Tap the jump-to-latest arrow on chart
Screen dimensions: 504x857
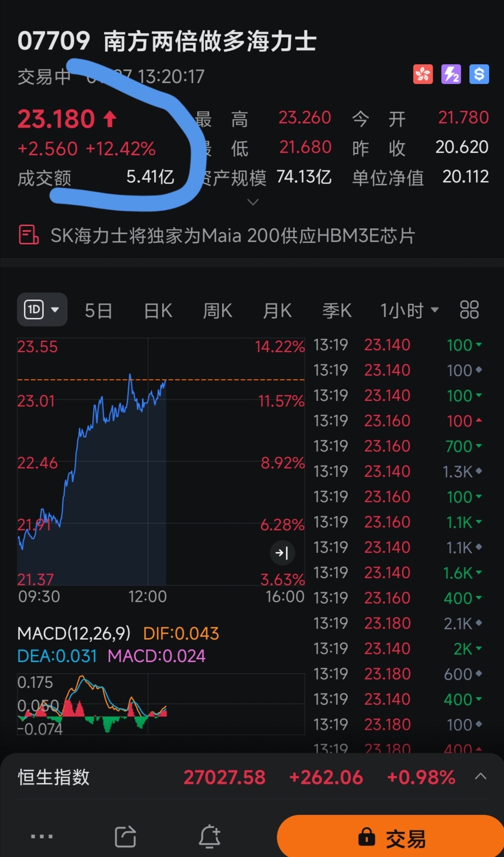click(x=282, y=553)
